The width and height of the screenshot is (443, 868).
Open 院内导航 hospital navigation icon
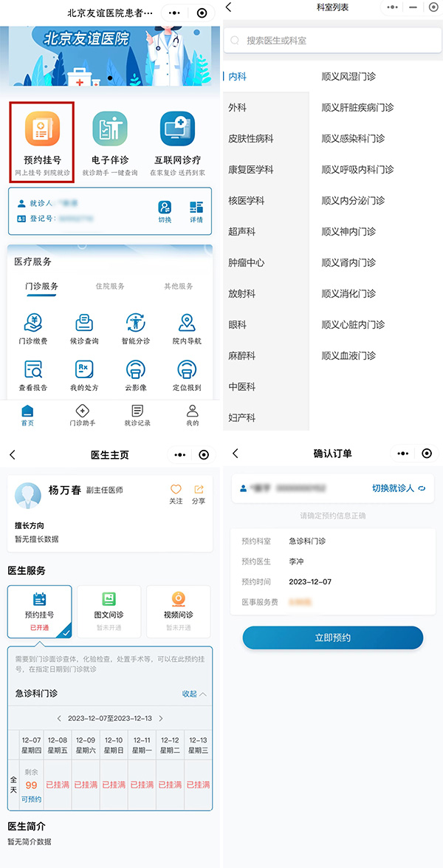click(187, 323)
